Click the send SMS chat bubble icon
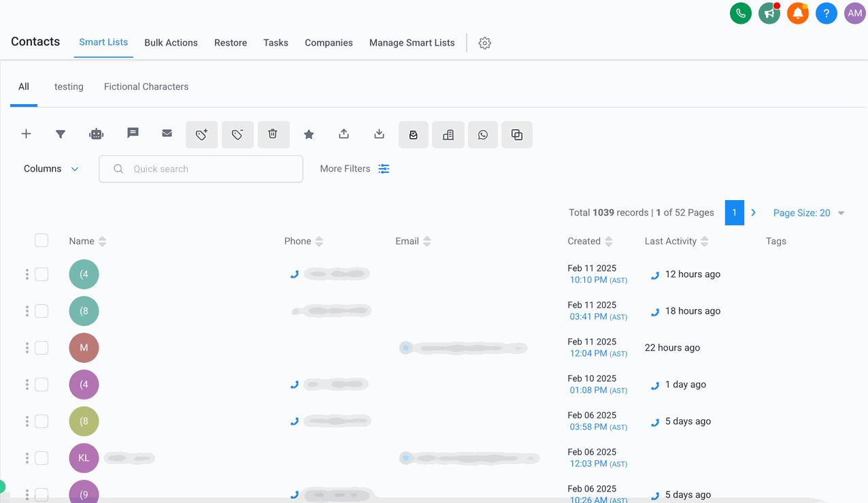The height and width of the screenshot is (503, 868). point(133,133)
